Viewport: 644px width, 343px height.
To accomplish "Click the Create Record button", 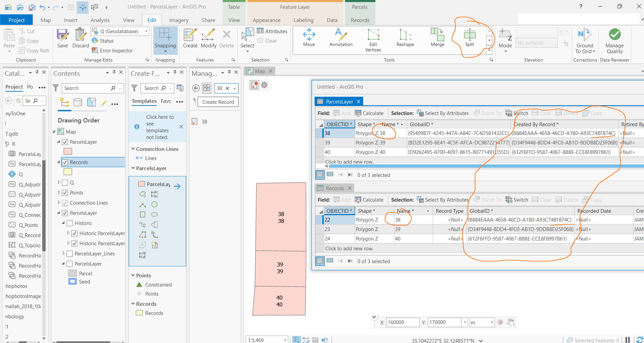I will coord(218,102).
